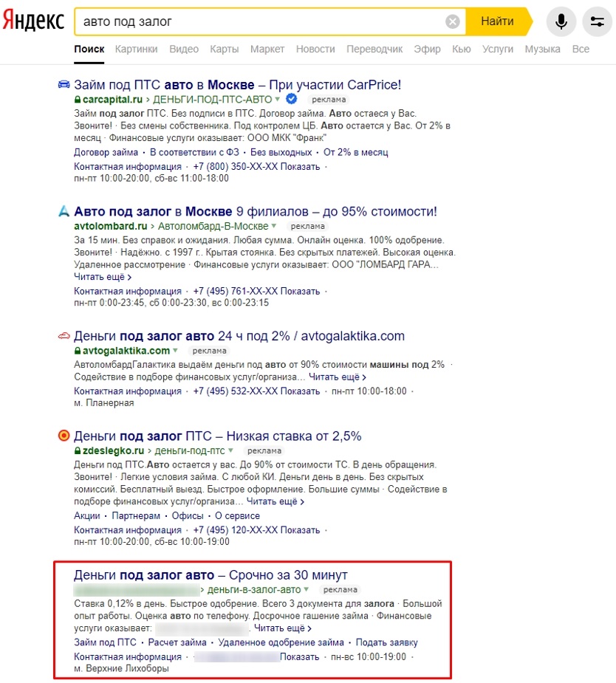Image resolution: width=616 pixels, height=683 pixels.
Task: Switch to the Картинки tab
Action: pos(136,49)
